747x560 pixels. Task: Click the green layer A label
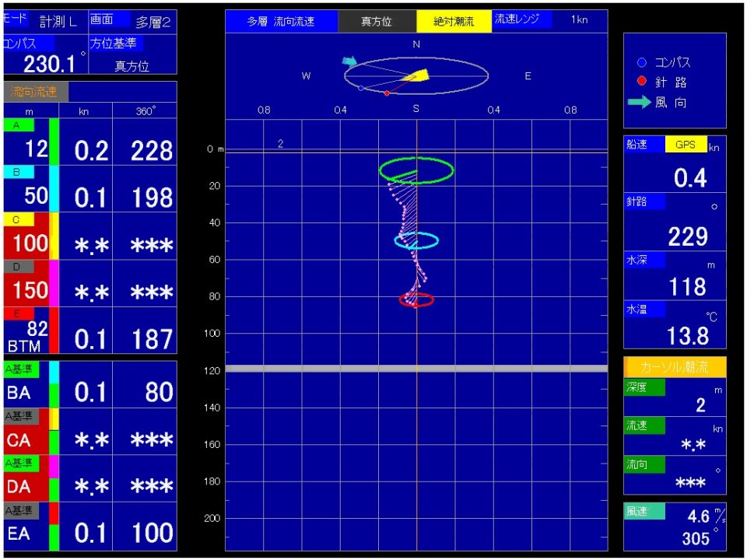click(x=19, y=125)
